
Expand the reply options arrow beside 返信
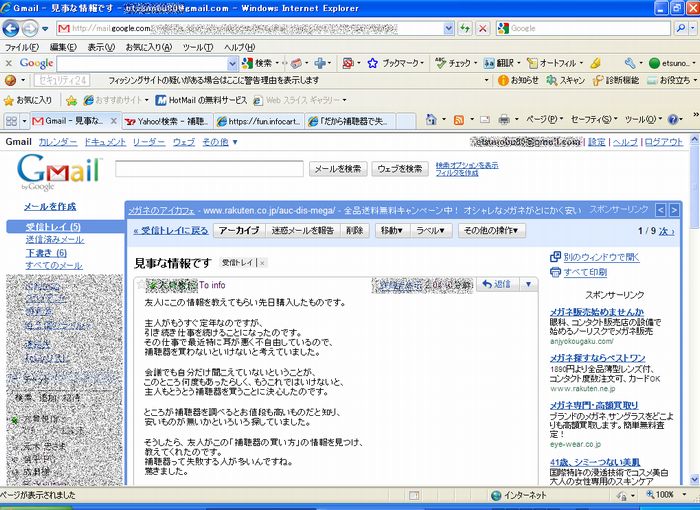529,284
